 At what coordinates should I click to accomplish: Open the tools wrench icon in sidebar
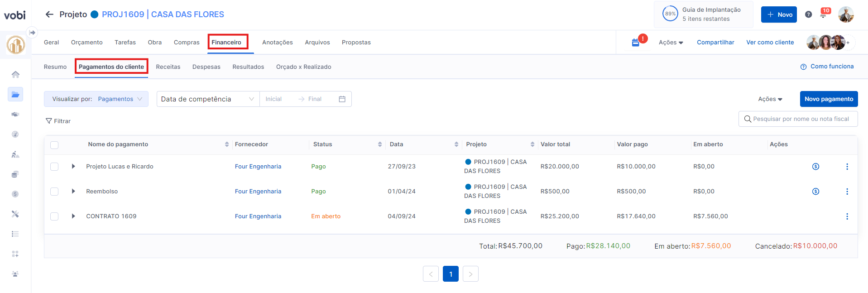point(15,214)
